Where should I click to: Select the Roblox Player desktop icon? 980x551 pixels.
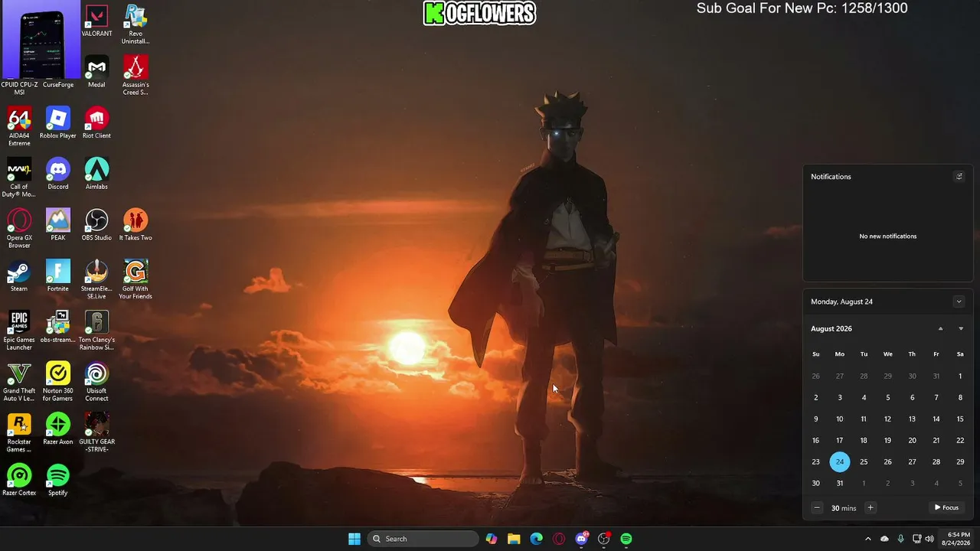tap(58, 123)
